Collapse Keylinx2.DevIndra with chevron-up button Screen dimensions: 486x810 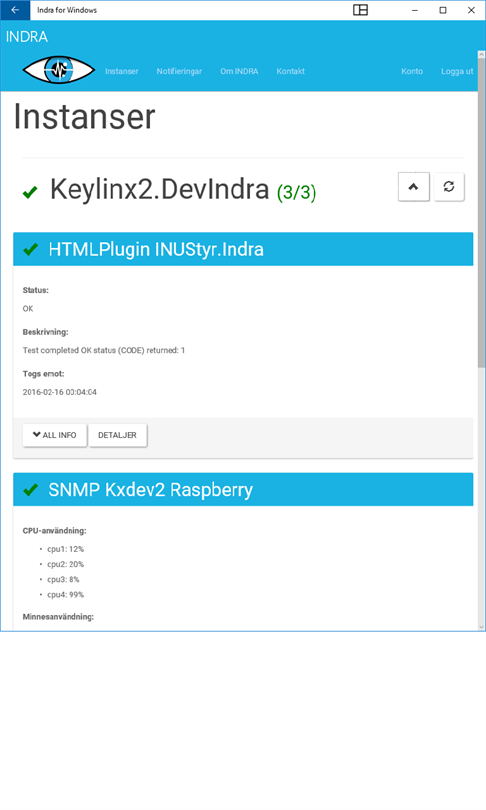414,186
